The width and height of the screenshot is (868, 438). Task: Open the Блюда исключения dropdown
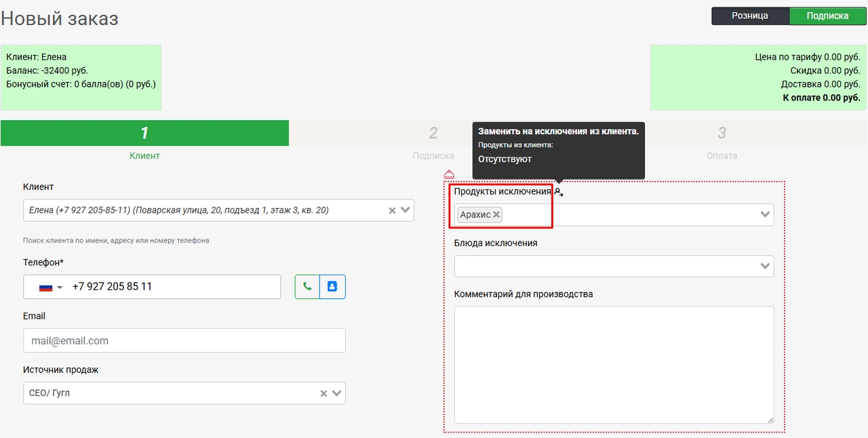[x=765, y=266]
